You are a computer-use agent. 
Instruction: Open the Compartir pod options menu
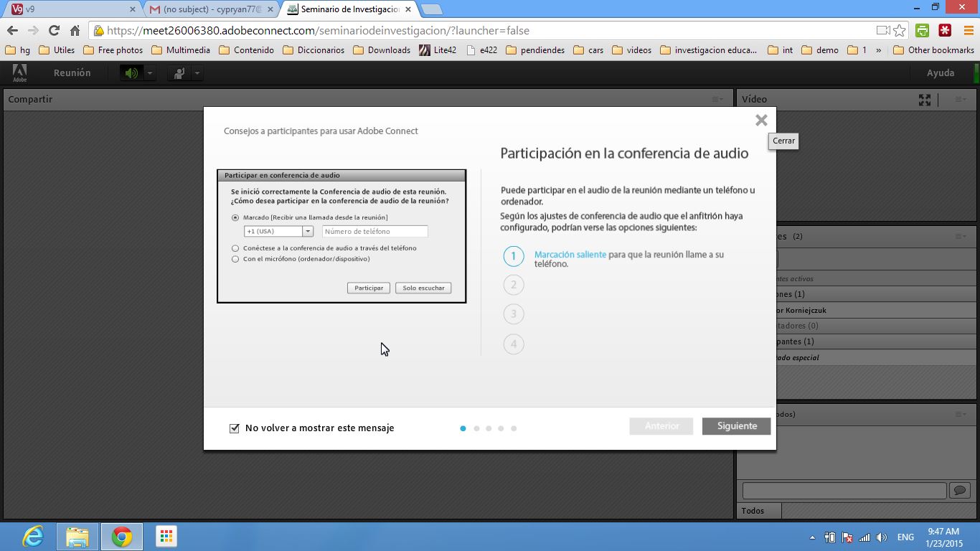717,99
